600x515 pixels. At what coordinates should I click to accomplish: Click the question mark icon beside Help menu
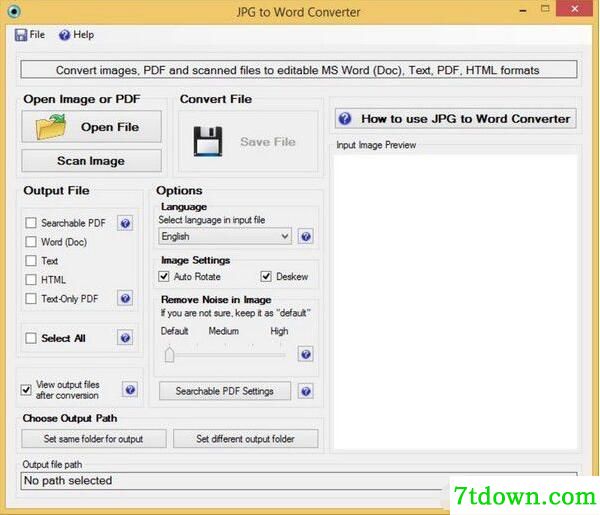click(x=64, y=35)
